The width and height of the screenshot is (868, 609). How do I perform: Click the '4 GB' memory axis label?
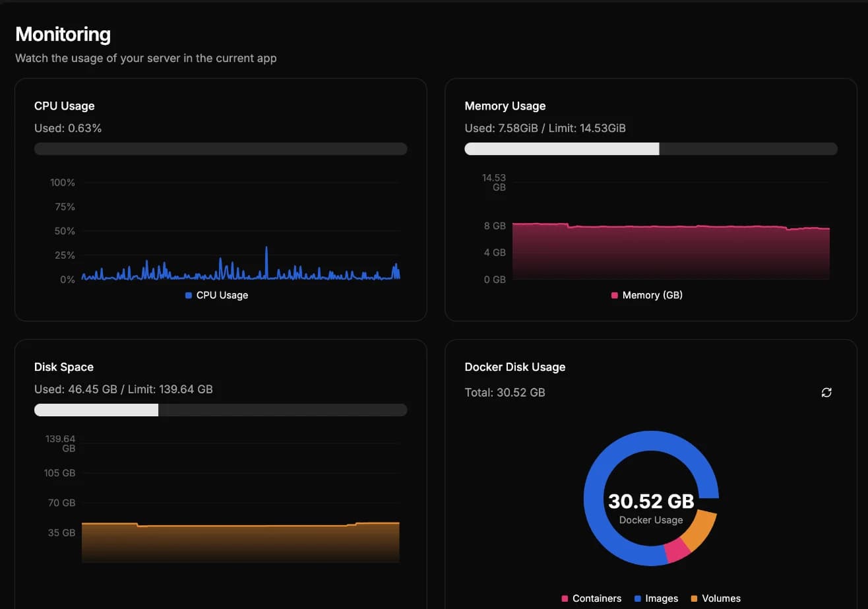tap(495, 252)
